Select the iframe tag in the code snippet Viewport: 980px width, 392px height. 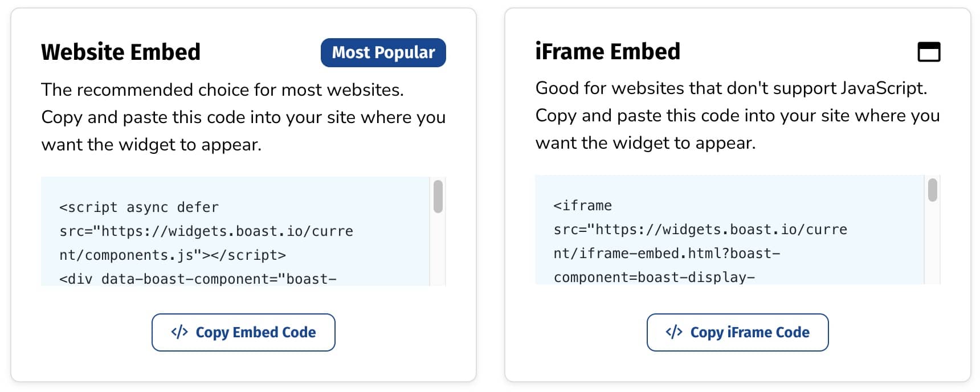[x=582, y=205]
